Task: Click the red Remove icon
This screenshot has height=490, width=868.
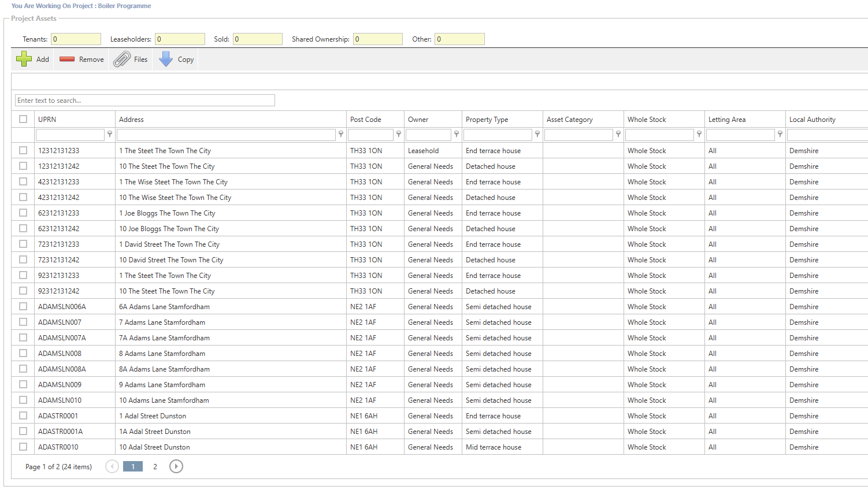Action: pos(67,59)
